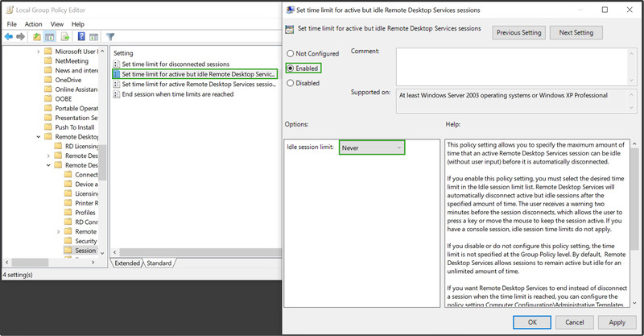This screenshot has width=644, height=336.
Task: Click the console tree horizontal scrollbar
Action: pos(30,263)
